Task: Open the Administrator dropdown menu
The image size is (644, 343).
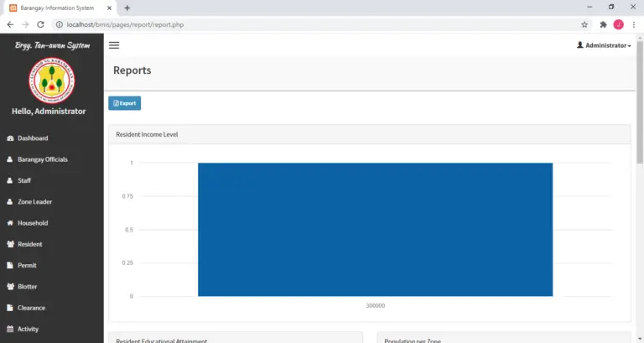Action: (604, 45)
